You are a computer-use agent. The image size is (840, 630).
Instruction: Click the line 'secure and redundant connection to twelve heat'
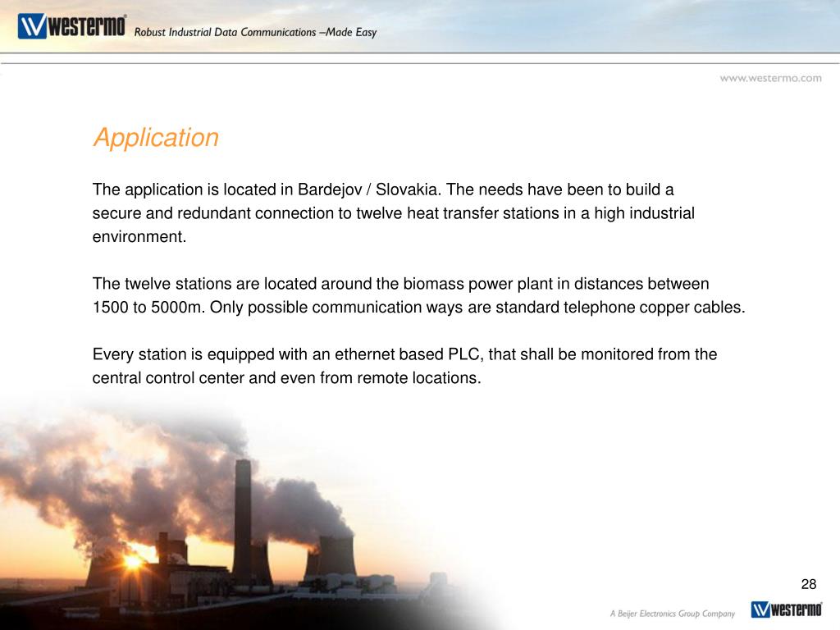[x=393, y=213]
